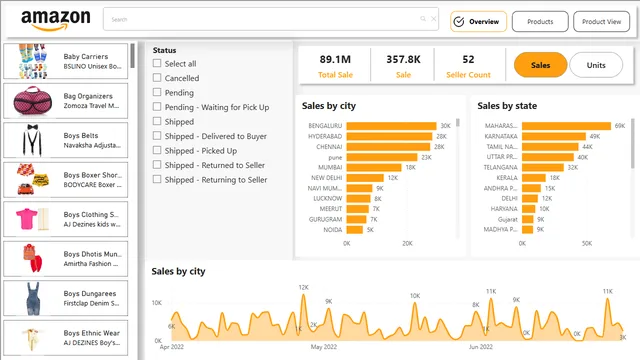Select the MUMBAI sales bar

[x=374, y=167]
